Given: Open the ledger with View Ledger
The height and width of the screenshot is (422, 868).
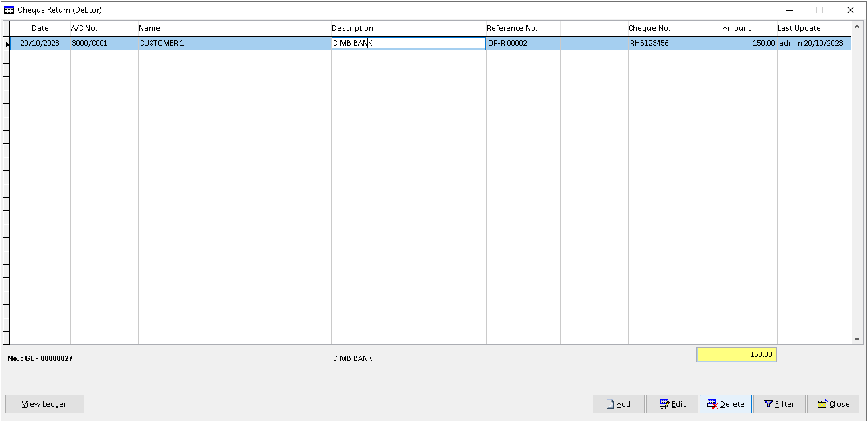Looking at the screenshot, I should pos(44,404).
